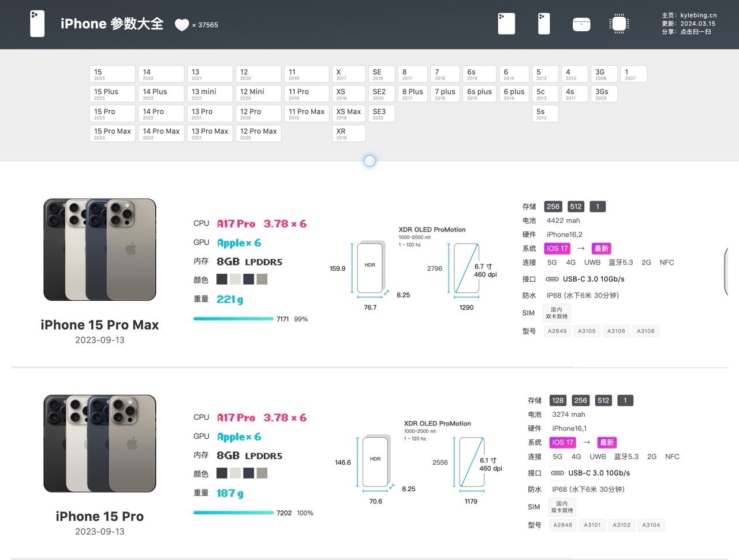Click the screen diagonal diagram showing 6.7 寸
This screenshot has height=560, width=739.
coord(466,268)
